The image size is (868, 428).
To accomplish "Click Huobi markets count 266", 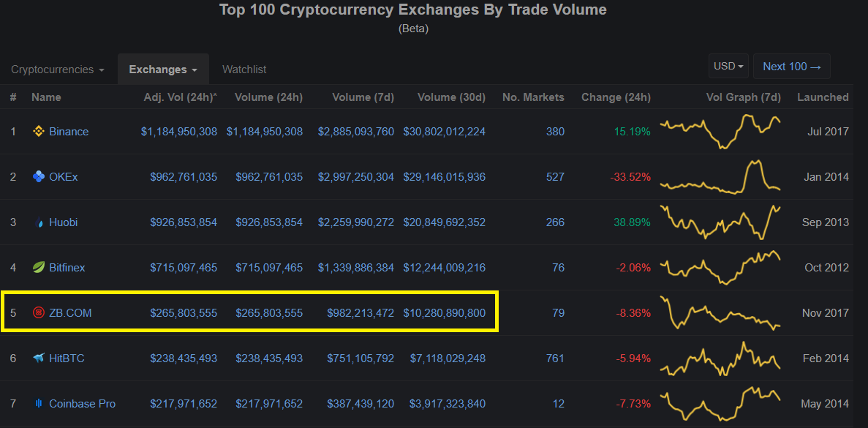I will tap(555, 222).
